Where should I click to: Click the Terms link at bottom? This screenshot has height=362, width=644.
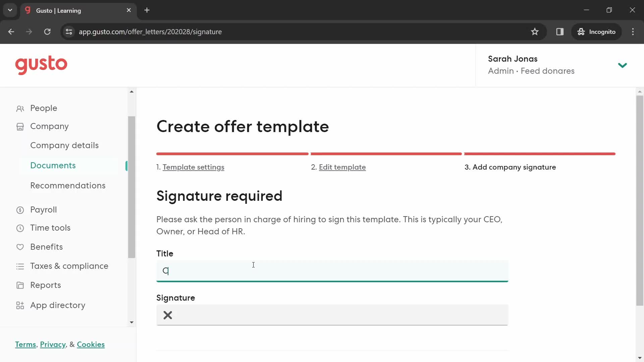pos(25,344)
